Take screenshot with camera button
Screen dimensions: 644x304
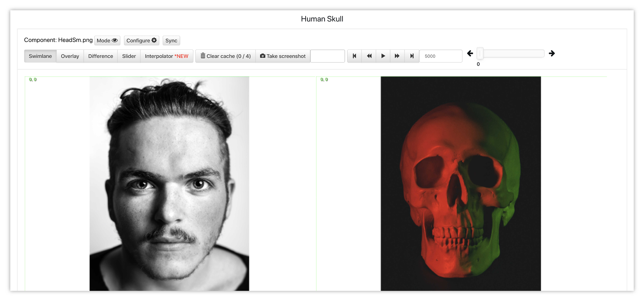(x=283, y=56)
